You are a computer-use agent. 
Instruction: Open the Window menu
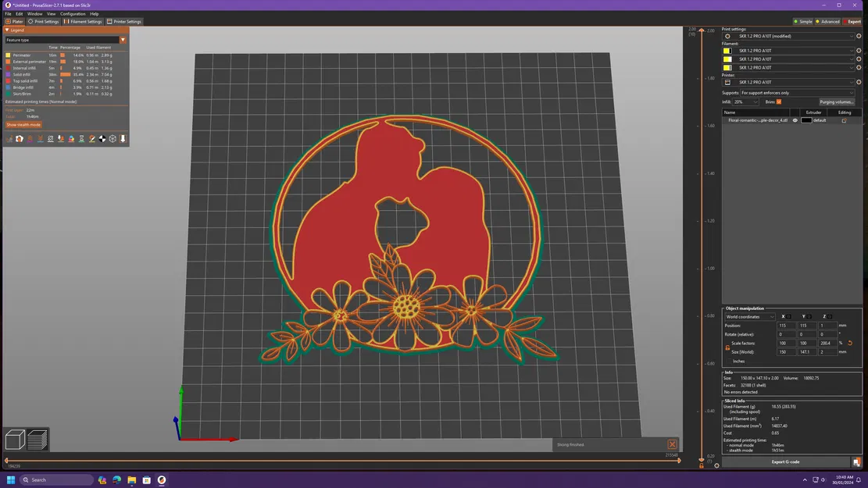point(34,14)
